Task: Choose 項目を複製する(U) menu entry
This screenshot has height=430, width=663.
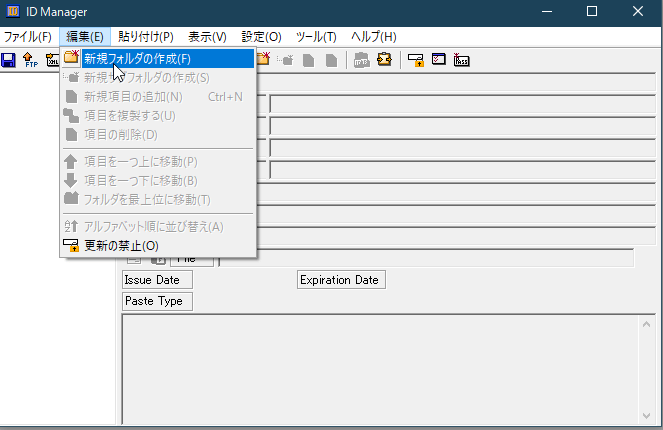Action: (158, 115)
